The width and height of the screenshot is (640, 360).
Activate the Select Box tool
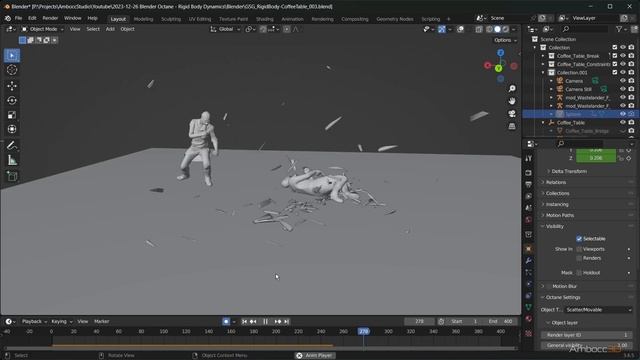[x=12, y=56]
